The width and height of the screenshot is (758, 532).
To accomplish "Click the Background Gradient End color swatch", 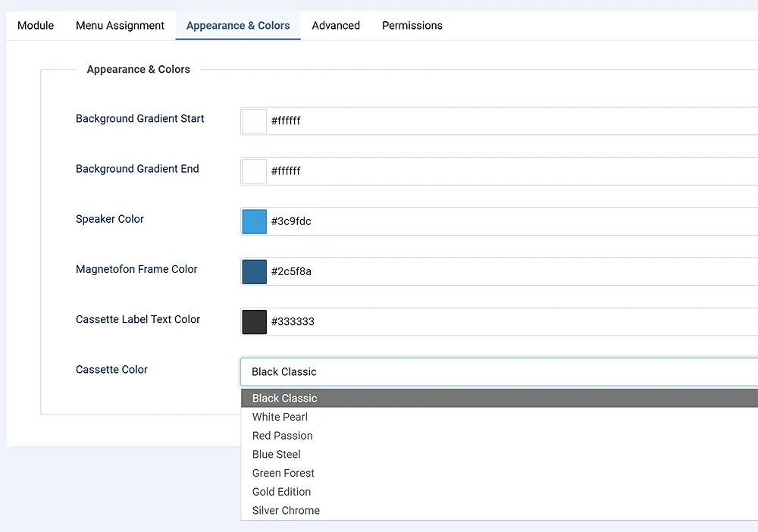I will pos(255,171).
